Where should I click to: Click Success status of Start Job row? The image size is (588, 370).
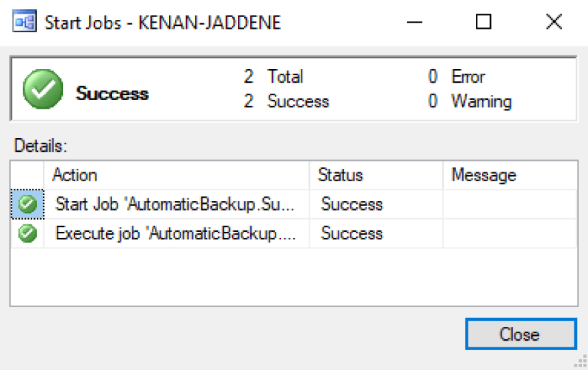click(352, 204)
